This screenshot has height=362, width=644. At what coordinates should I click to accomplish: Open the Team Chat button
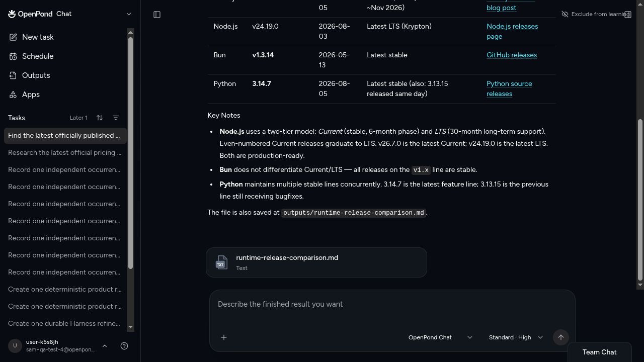(x=599, y=352)
